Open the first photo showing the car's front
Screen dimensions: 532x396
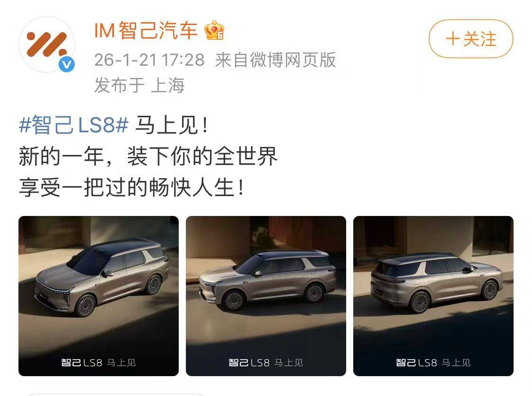click(98, 296)
